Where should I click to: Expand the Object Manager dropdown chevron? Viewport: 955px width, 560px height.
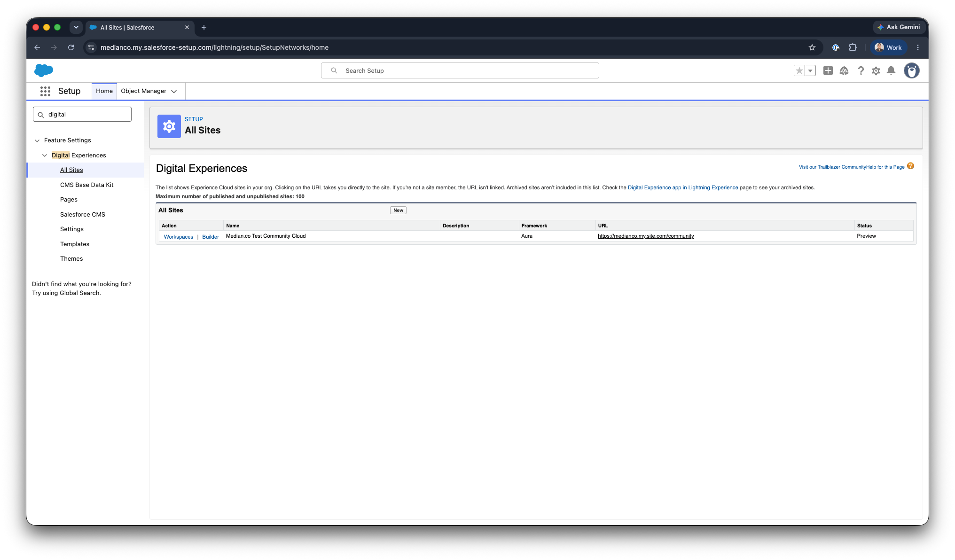pos(174,92)
